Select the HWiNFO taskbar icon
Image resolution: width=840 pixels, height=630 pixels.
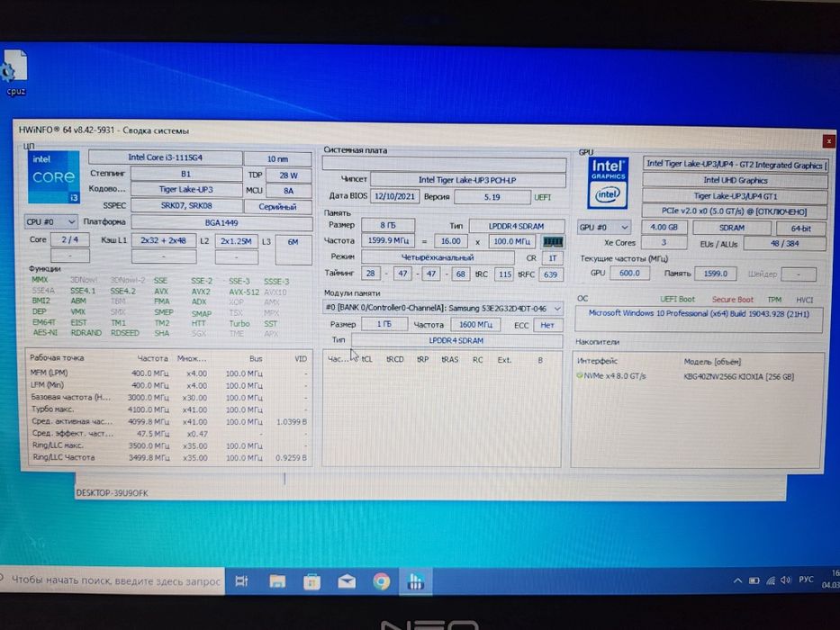point(416,581)
